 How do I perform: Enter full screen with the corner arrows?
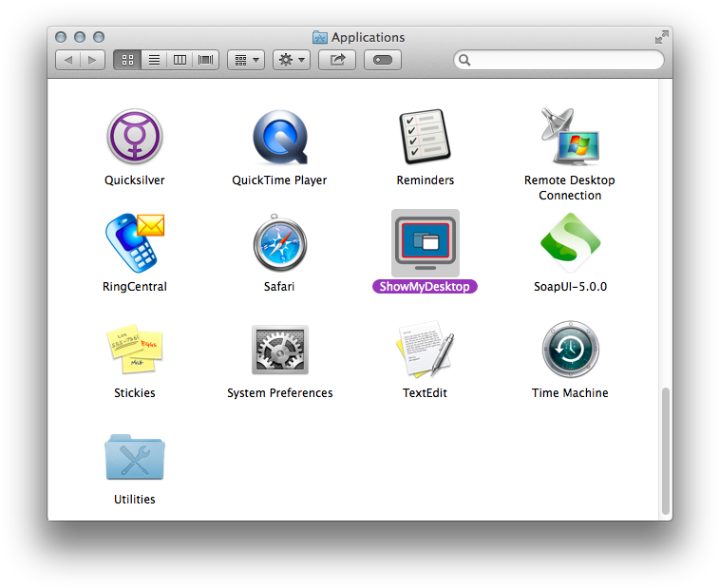click(x=661, y=37)
